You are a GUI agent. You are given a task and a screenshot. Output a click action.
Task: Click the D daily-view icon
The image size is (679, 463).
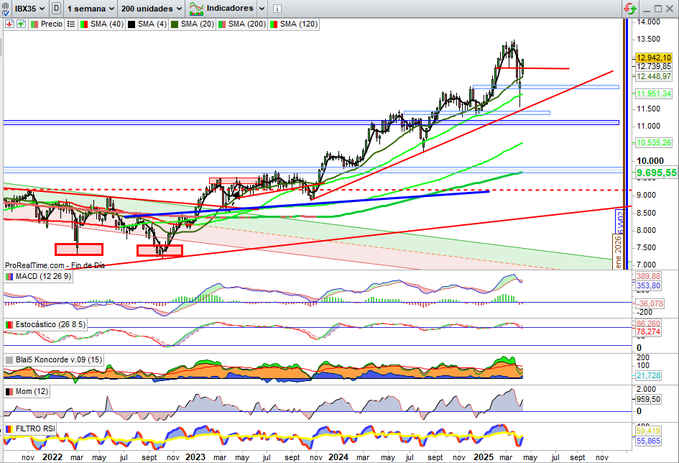(56, 7)
